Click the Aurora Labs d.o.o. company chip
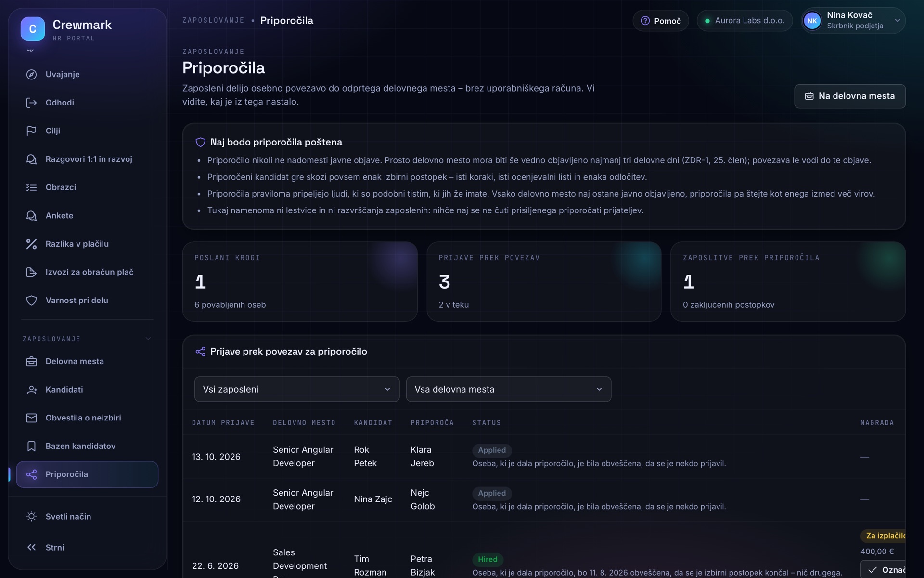924x578 pixels. [744, 21]
